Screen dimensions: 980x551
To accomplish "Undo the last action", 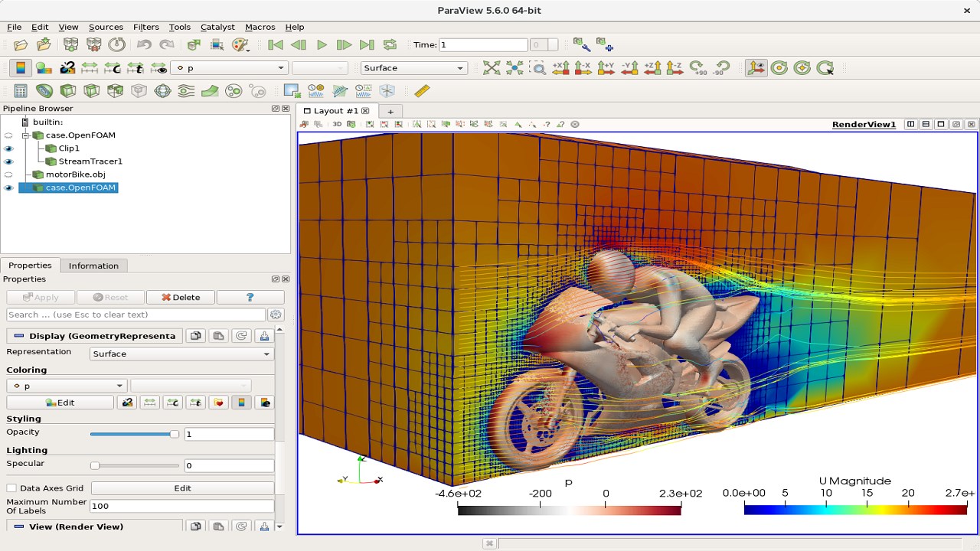I will (143, 45).
